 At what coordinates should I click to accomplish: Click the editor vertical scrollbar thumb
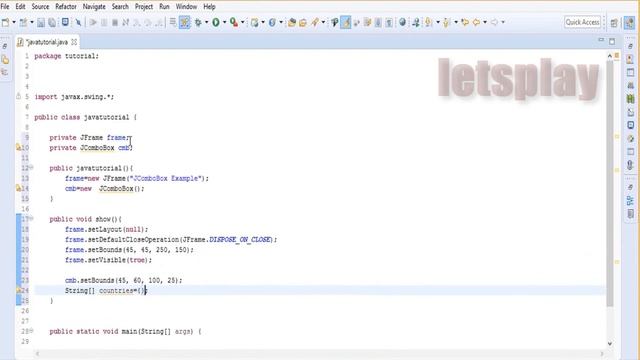coord(610,184)
